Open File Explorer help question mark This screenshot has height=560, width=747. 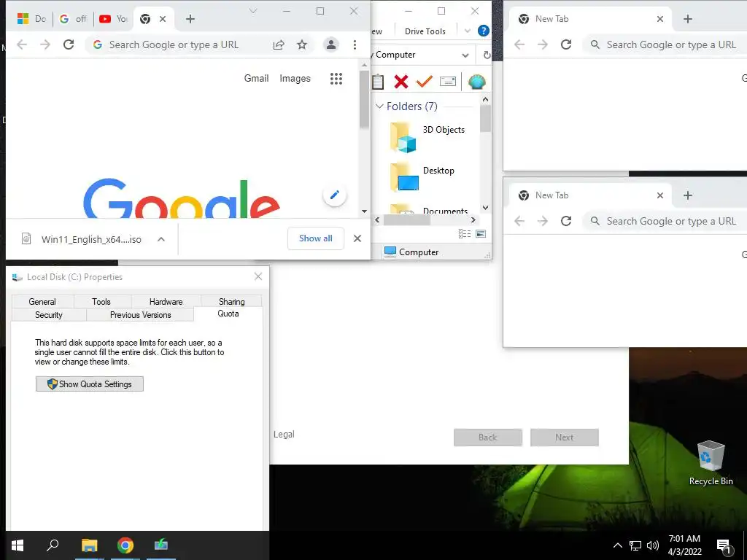click(484, 31)
